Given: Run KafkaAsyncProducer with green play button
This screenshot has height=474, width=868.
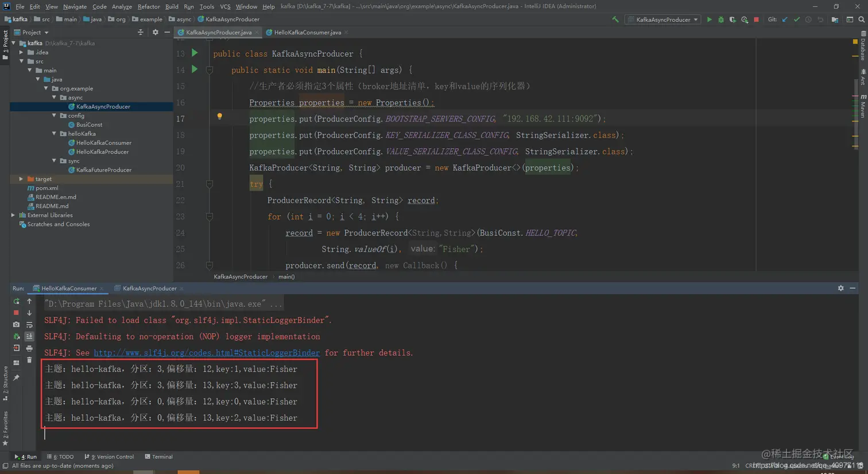Looking at the screenshot, I should (710, 20).
